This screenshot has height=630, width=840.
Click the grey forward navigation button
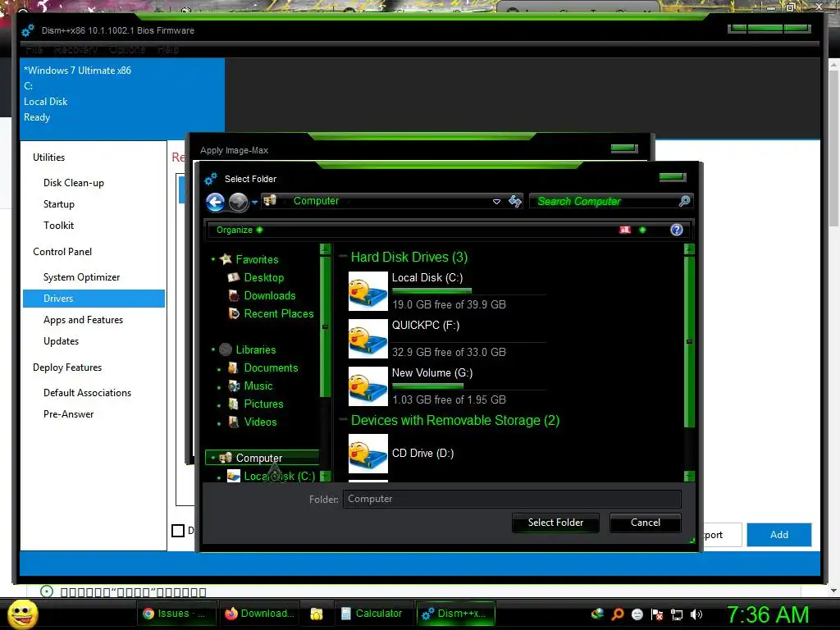click(x=239, y=203)
